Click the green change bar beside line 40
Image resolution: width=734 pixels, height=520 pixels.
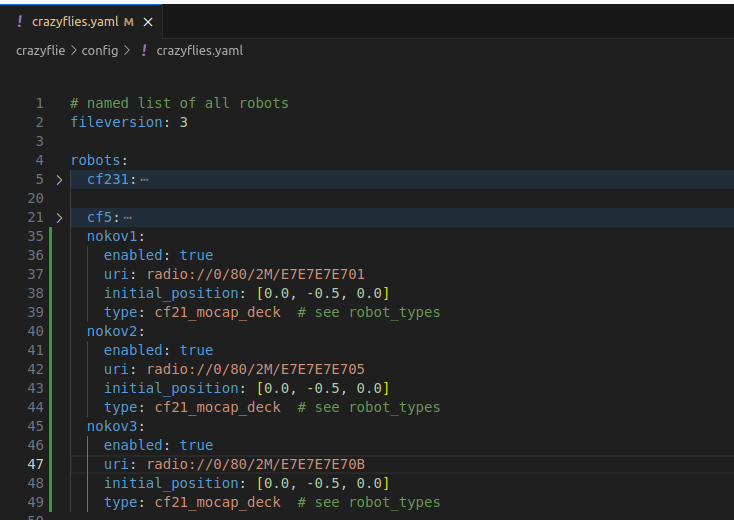click(51, 331)
